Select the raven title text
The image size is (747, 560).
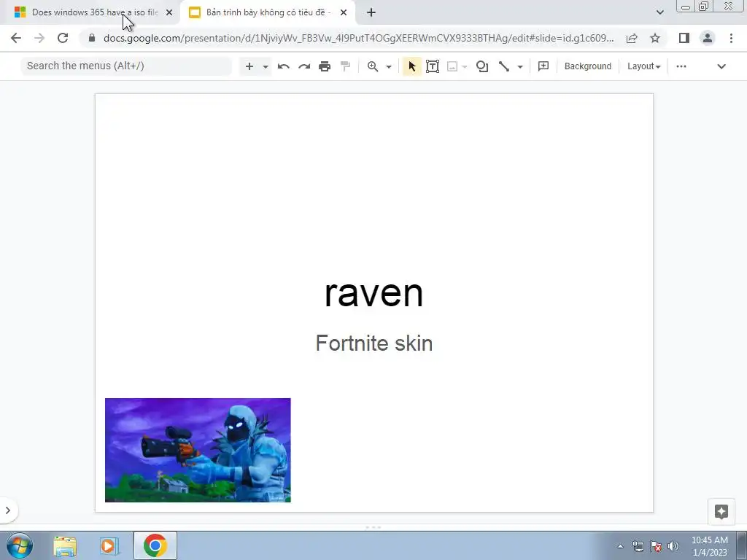point(373,293)
